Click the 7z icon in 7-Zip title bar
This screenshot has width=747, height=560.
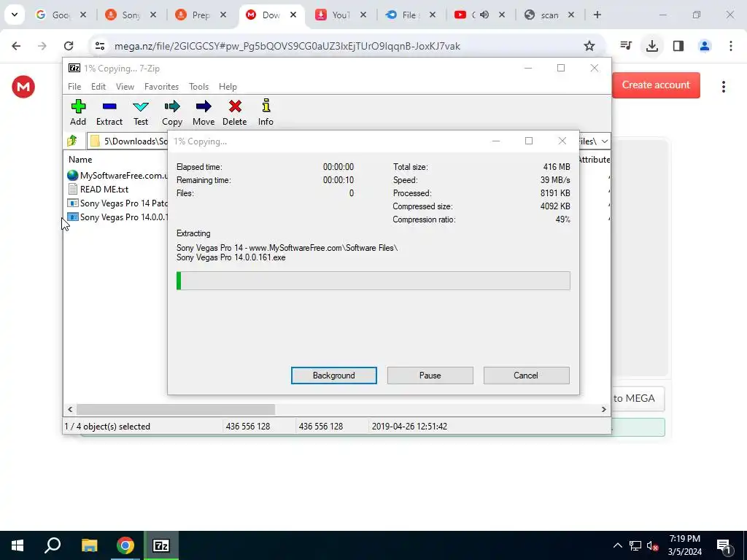(x=74, y=68)
